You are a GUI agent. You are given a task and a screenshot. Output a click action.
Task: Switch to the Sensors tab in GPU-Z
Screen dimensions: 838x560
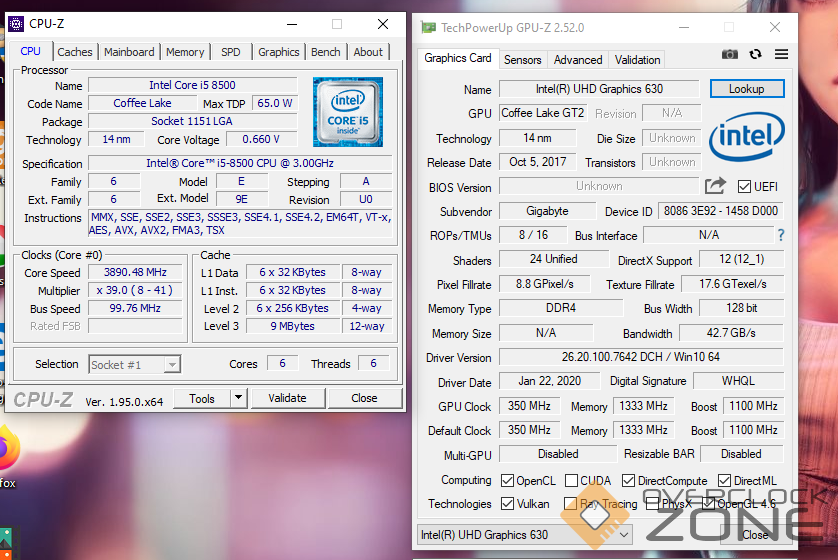click(x=522, y=60)
